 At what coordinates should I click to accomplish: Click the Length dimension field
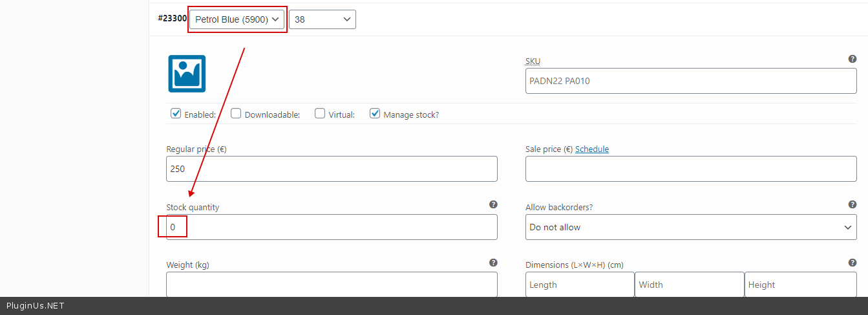click(x=579, y=285)
